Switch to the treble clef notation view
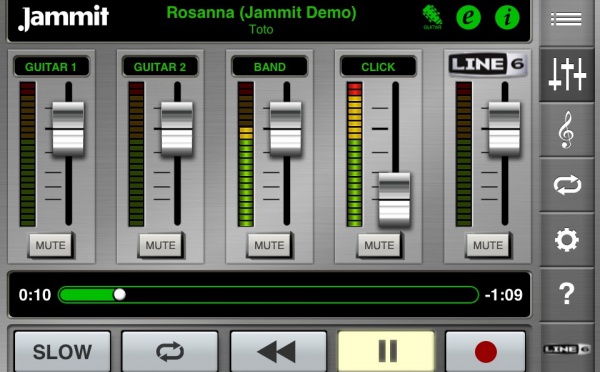Image resolution: width=600 pixels, height=372 pixels. 567,130
